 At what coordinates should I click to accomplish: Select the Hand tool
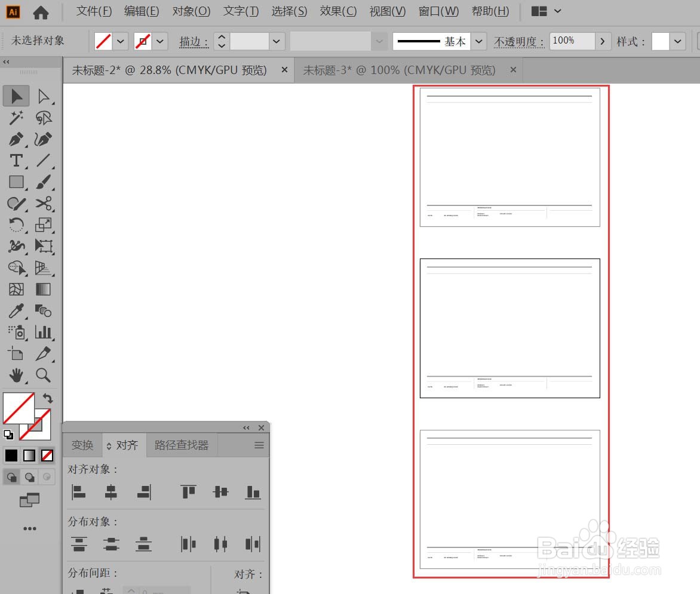pos(17,376)
